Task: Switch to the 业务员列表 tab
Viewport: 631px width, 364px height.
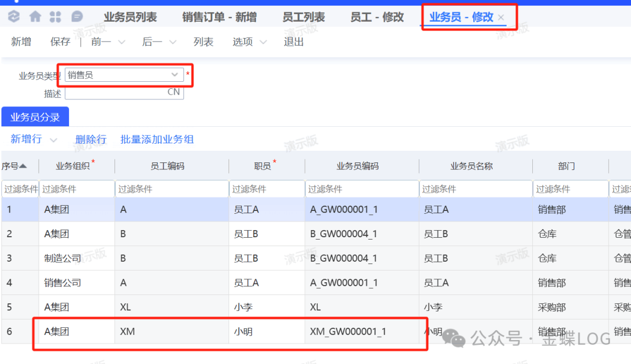Action: click(130, 17)
